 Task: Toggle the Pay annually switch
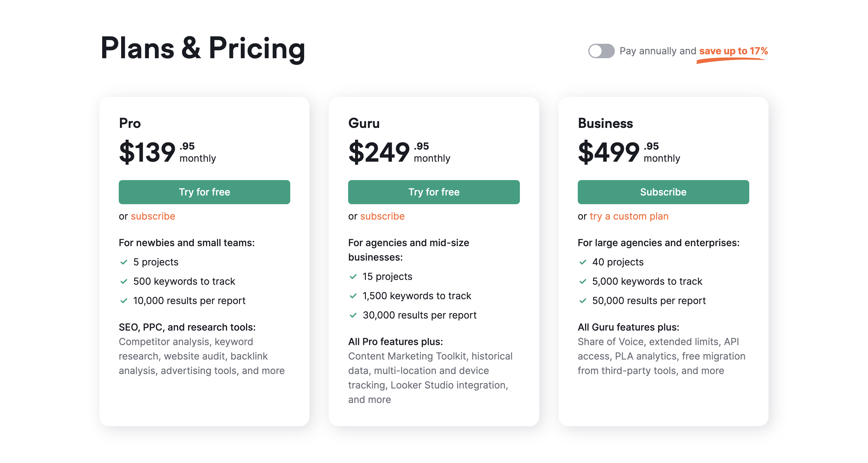[x=601, y=51]
